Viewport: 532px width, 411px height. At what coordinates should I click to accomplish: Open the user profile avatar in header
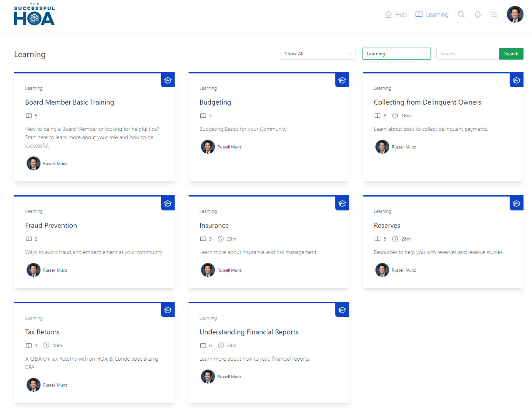click(515, 15)
